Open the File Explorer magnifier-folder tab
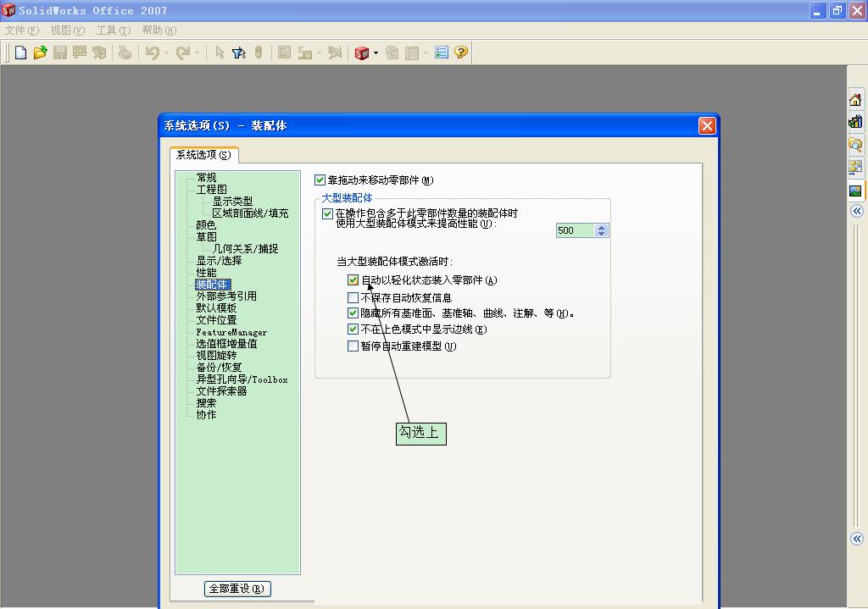 (x=855, y=145)
